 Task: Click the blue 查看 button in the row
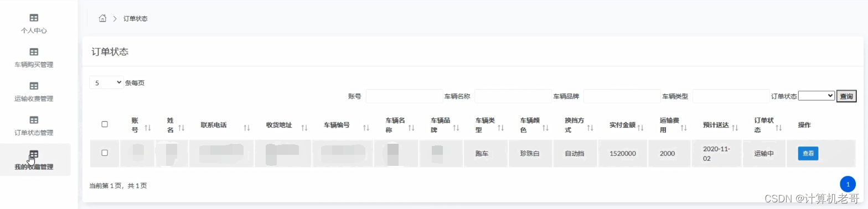click(x=808, y=154)
